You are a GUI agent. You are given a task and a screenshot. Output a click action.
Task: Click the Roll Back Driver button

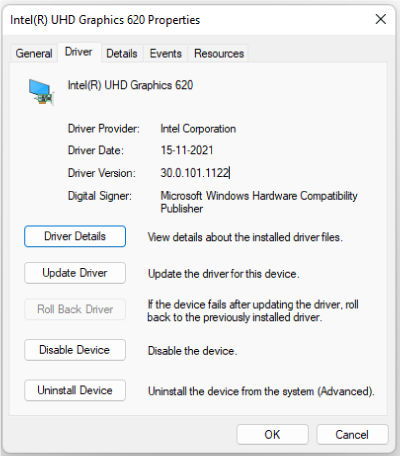coord(75,309)
